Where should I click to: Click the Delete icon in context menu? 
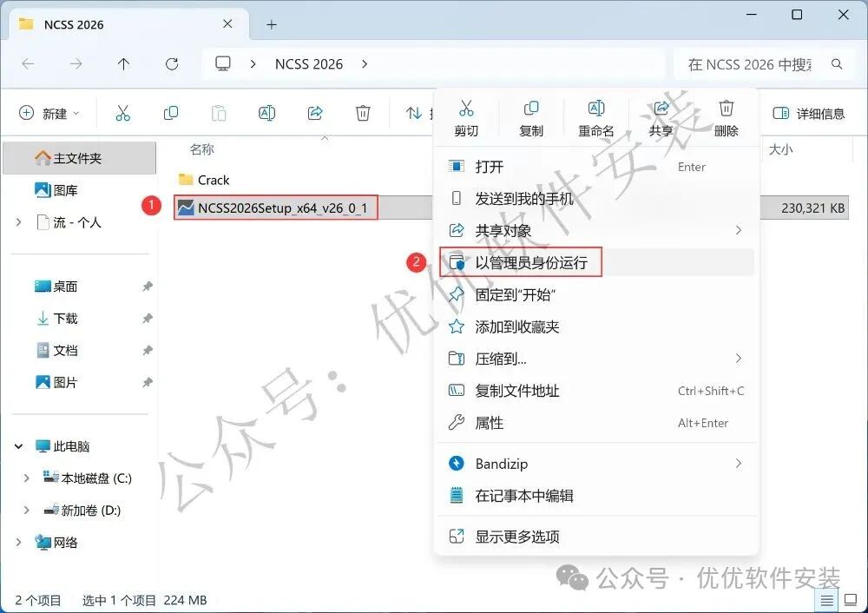[x=727, y=108]
